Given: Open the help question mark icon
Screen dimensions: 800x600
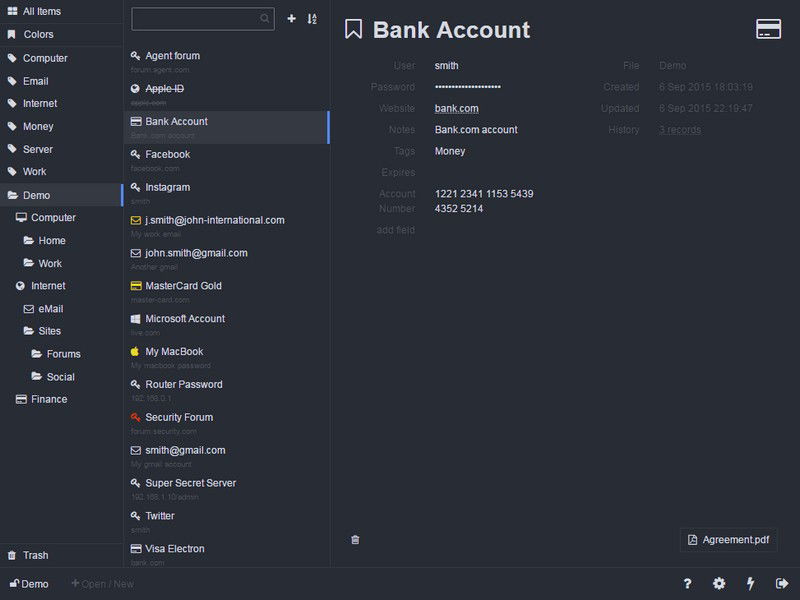Looking at the screenshot, I should 687,583.
